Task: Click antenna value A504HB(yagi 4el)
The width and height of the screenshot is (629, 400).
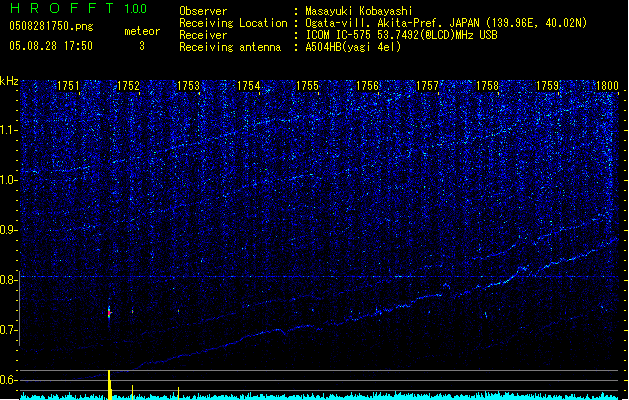Action: 353,47
